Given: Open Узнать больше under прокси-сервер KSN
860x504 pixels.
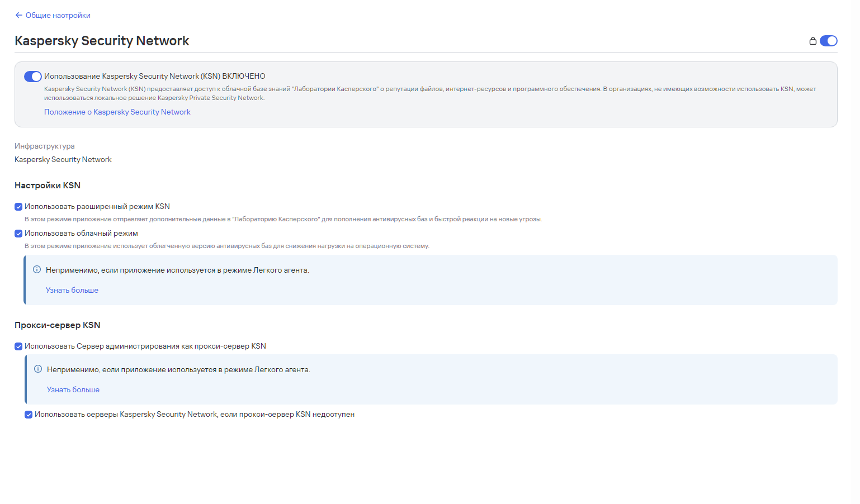Looking at the screenshot, I should pyautogui.click(x=73, y=390).
